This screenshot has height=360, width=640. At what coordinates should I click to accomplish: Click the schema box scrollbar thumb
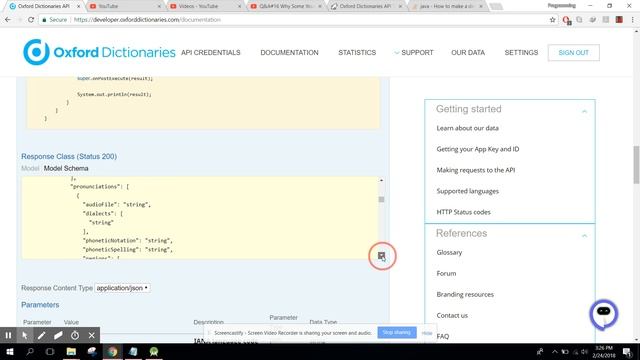click(381, 200)
